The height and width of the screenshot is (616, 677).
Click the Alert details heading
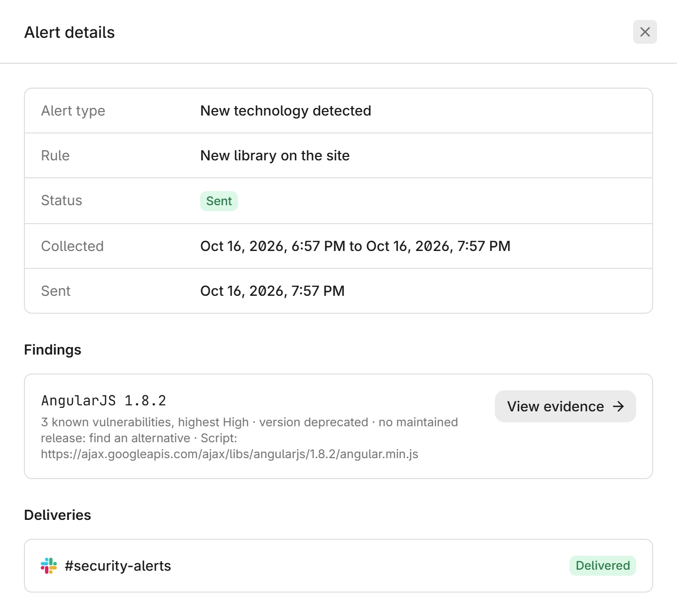click(70, 32)
